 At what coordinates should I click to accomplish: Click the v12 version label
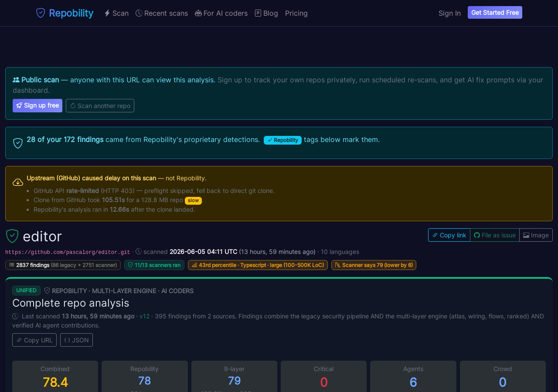[144, 316]
